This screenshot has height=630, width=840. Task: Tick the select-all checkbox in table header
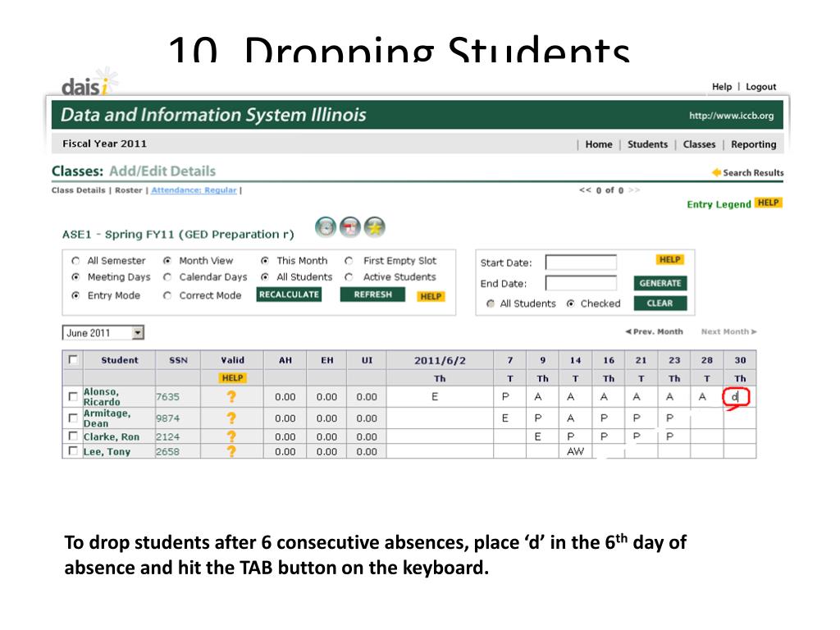click(73, 359)
